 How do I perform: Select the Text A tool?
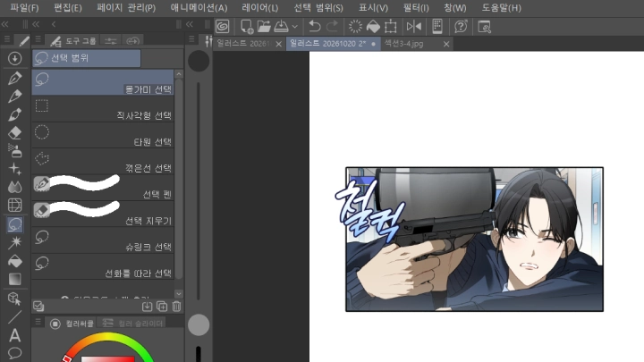tap(15, 335)
